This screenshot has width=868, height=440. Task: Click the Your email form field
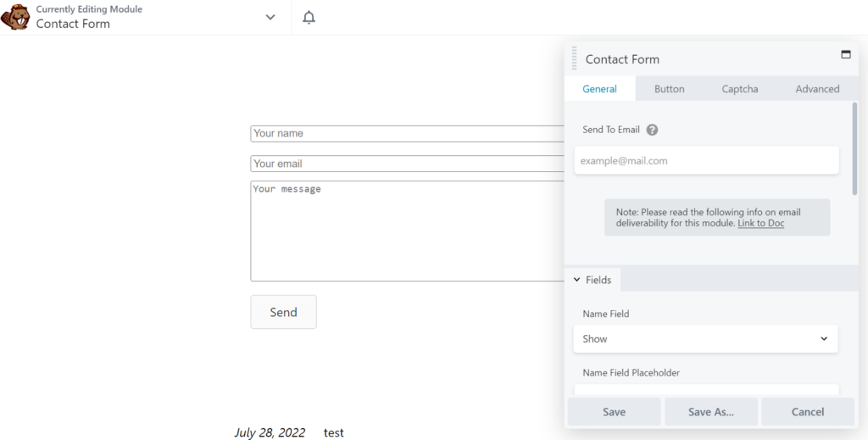(408, 164)
